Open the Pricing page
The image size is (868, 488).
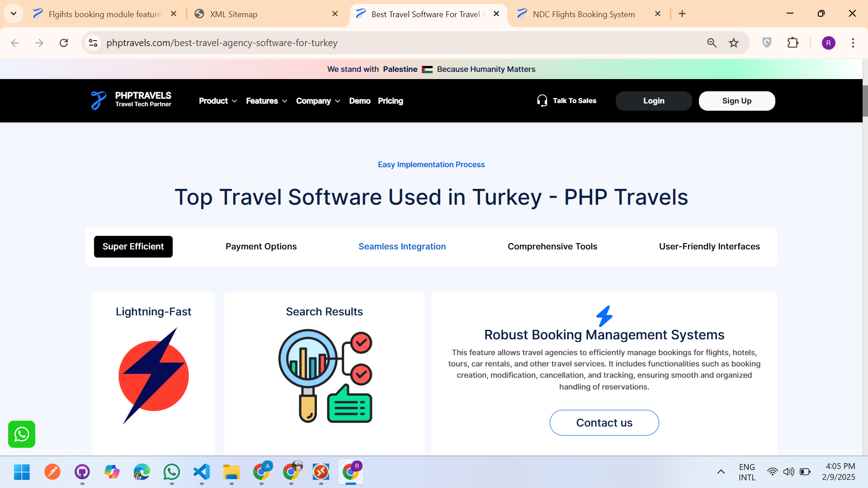click(390, 101)
